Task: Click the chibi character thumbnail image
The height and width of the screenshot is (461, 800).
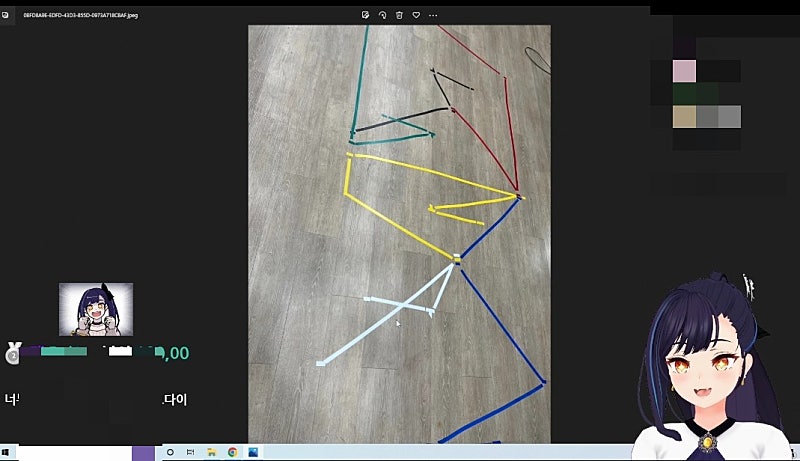Action: coord(96,310)
